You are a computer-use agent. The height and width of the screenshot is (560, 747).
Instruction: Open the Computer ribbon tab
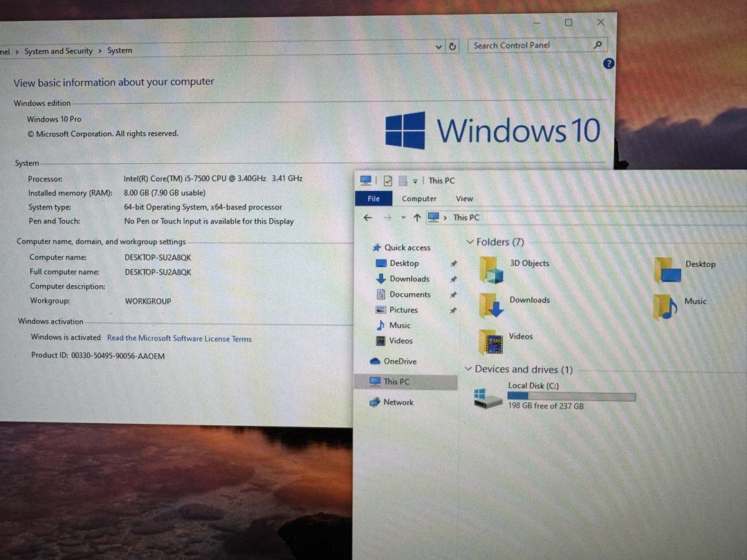click(x=418, y=198)
